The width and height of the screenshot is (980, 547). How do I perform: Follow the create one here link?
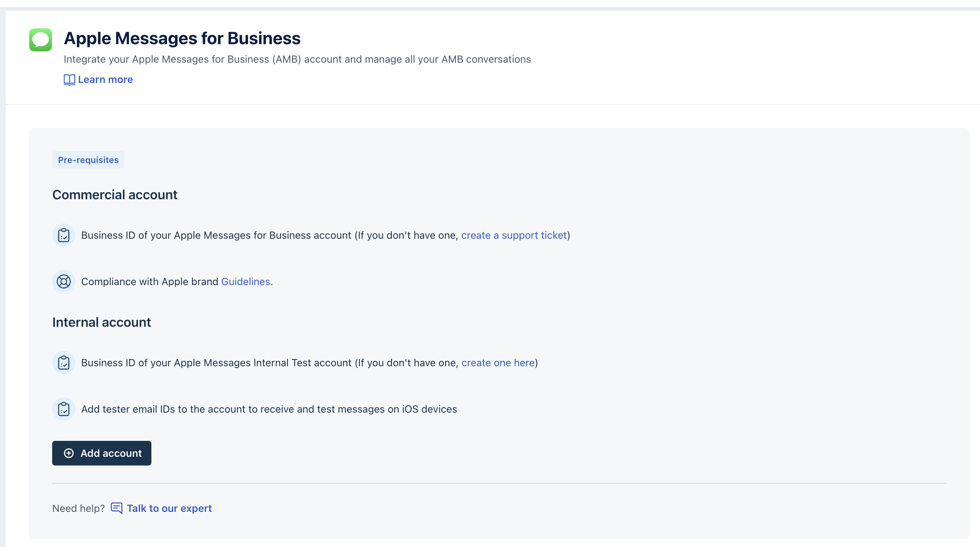point(498,363)
